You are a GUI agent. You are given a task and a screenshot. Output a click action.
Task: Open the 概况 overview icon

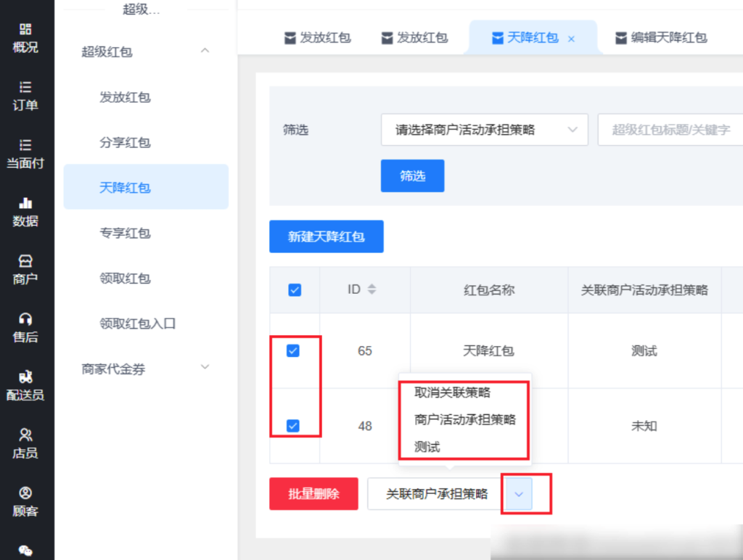coord(25,30)
